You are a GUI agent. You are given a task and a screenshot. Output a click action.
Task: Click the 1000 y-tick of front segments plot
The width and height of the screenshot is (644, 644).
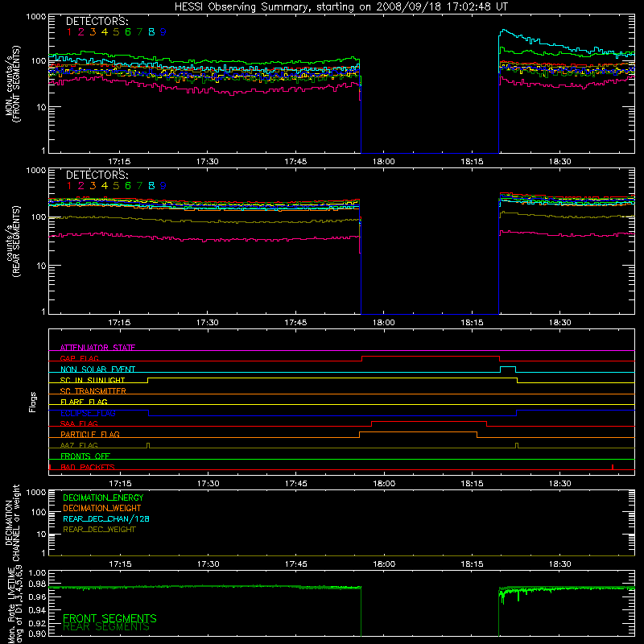coord(36,17)
